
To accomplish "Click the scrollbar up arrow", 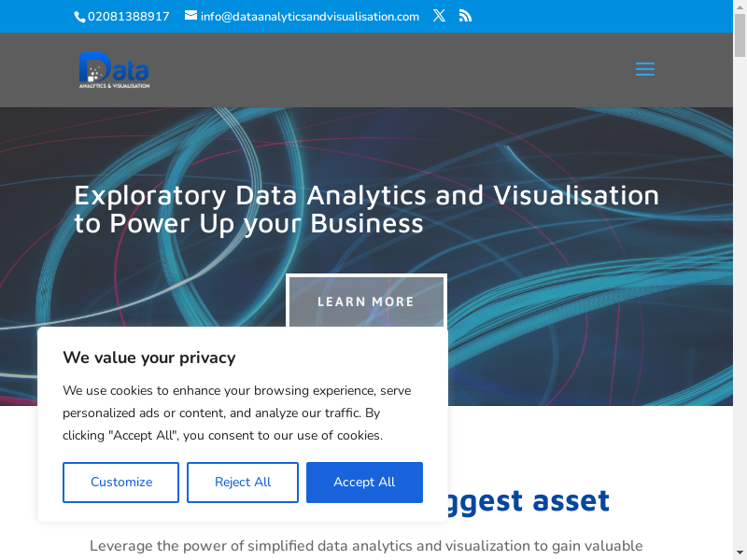I will [x=740, y=7].
